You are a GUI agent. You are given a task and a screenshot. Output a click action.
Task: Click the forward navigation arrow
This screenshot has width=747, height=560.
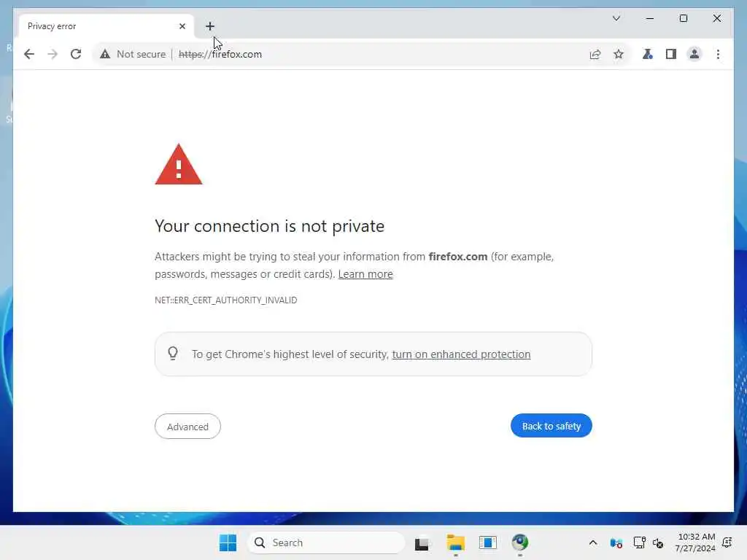tap(53, 54)
